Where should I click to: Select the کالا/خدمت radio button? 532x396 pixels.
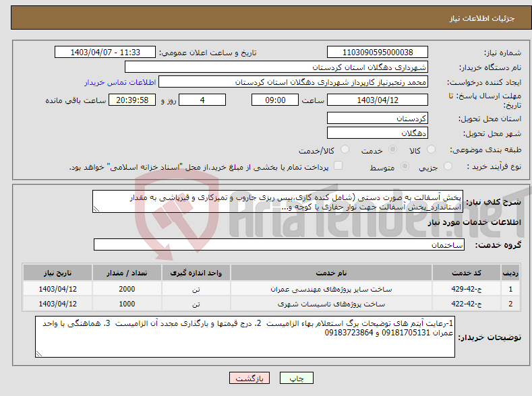click(345, 150)
